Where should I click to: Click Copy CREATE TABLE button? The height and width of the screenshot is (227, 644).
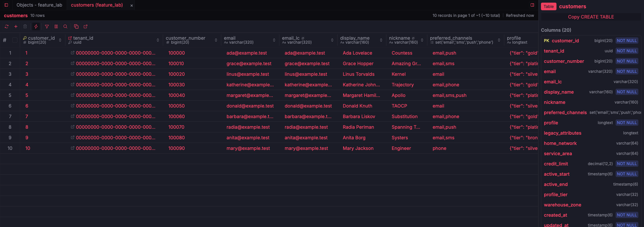coord(591,17)
